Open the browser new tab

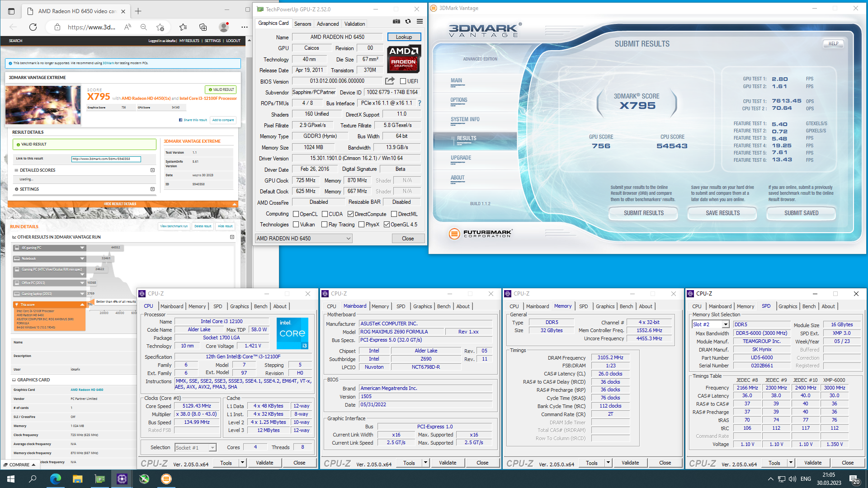[x=138, y=11]
